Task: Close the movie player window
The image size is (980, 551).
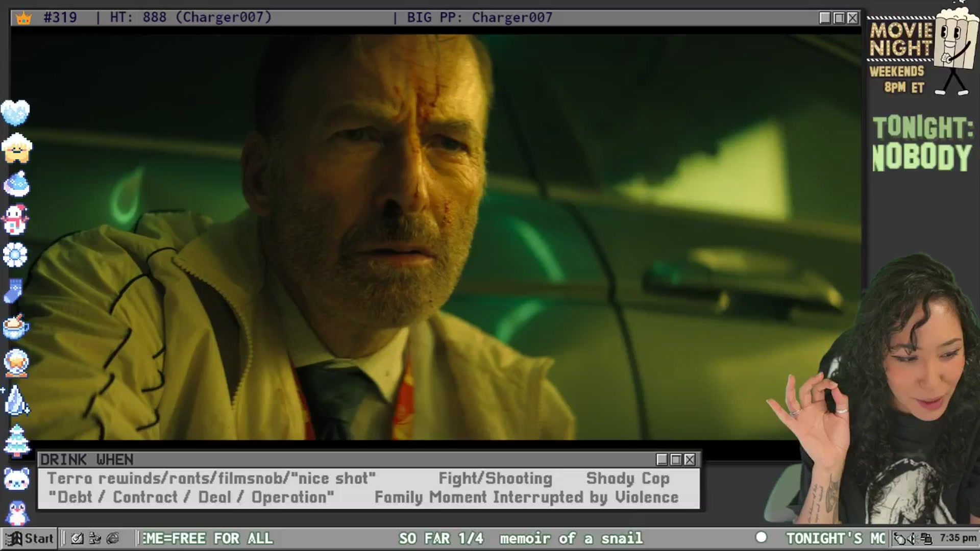Action: click(x=852, y=18)
